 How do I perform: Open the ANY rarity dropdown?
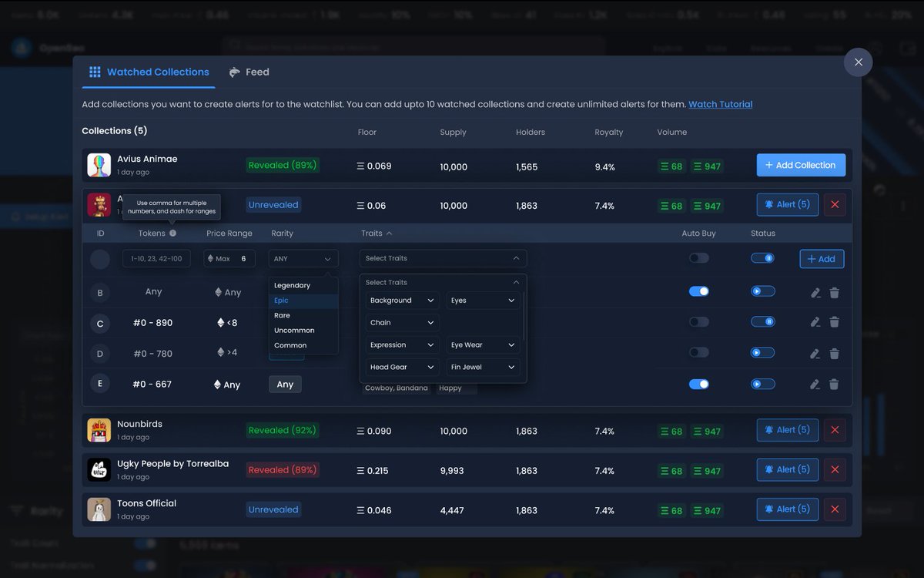pos(303,258)
